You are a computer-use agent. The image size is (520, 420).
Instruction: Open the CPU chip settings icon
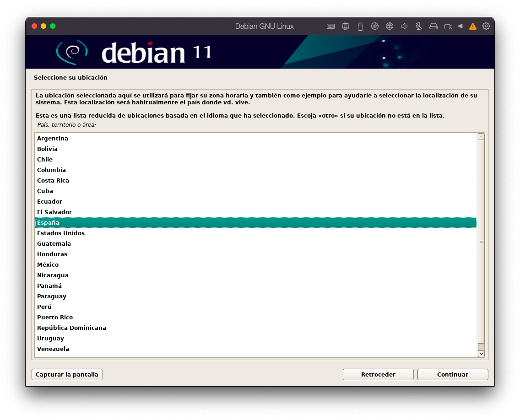pyautogui.click(x=346, y=27)
